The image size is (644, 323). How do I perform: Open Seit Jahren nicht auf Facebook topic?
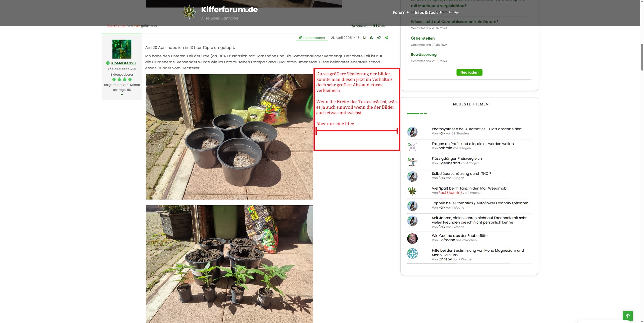click(x=479, y=220)
